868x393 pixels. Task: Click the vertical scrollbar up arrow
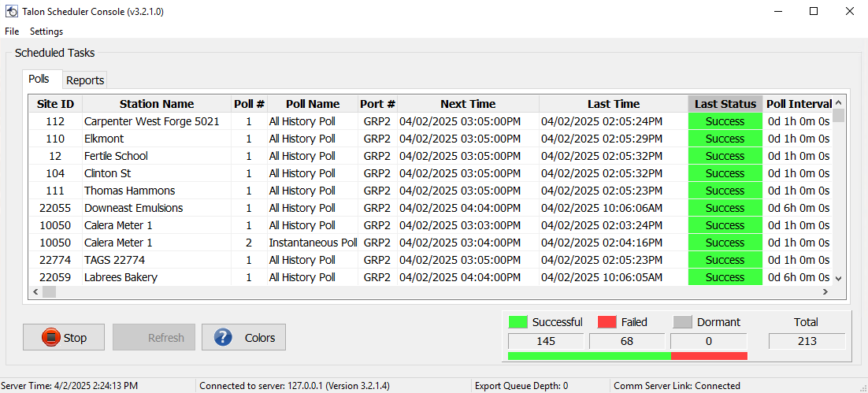coord(838,102)
